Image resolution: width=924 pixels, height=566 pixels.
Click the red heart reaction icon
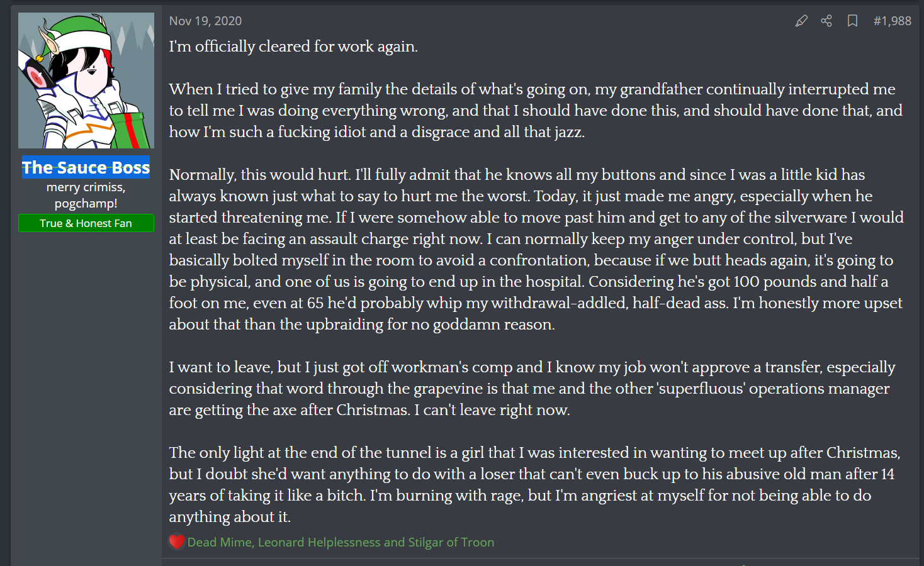click(177, 541)
